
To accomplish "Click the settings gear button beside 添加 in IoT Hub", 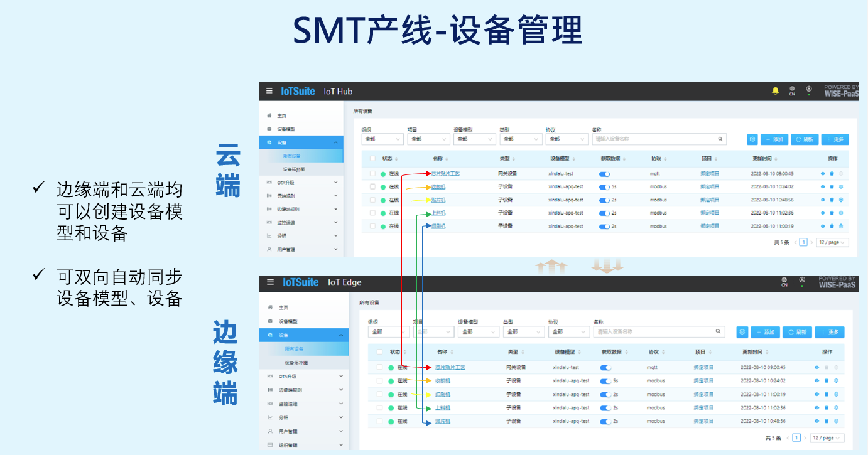I will 752,139.
